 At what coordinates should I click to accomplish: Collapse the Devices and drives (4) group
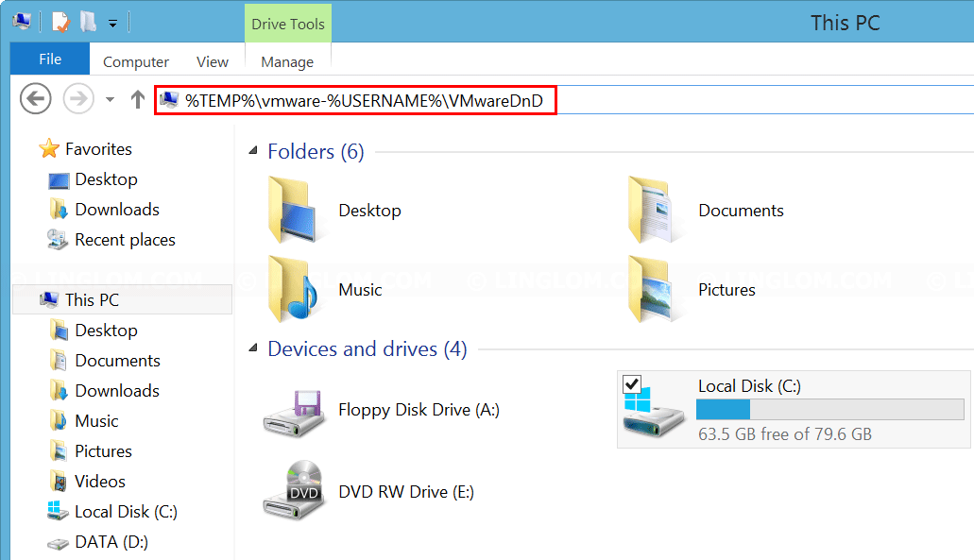pyautogui.click(x=253, y=348)
